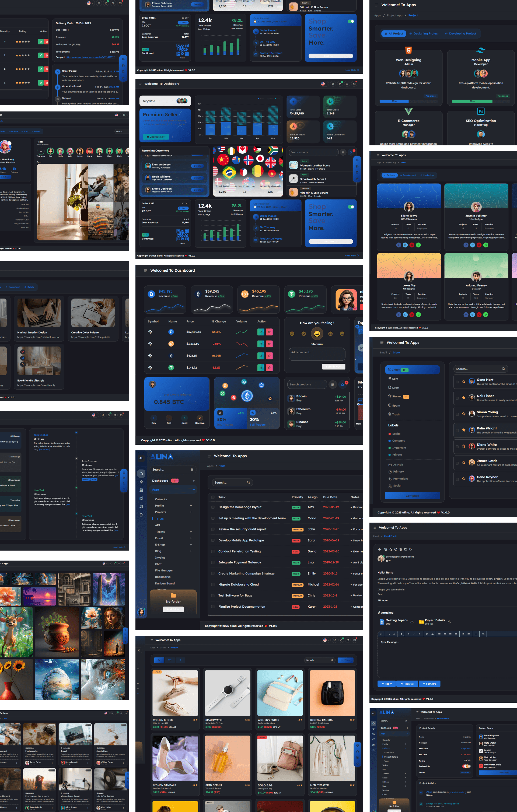Expand Profile submenu in To-Do page sidebar
Image resolution: width=517 pixels, height=812 pixels.
pyautogui.click(x=191, y=505)
